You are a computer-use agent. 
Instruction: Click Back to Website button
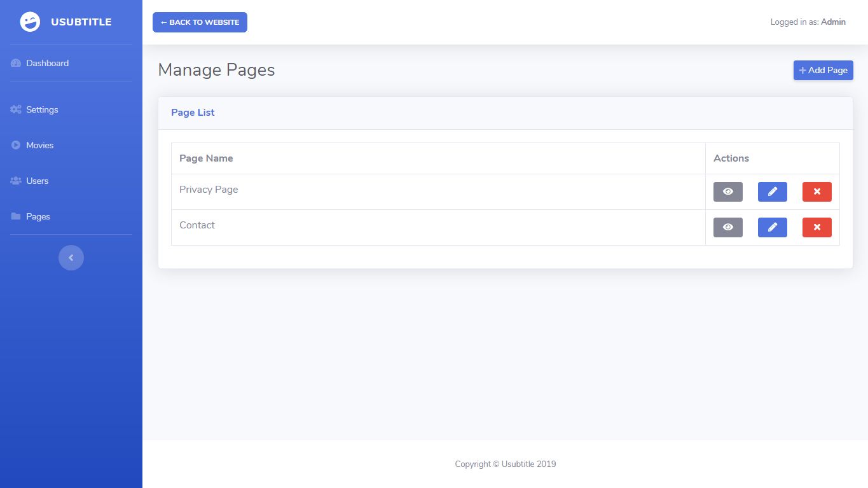point(200,22)
